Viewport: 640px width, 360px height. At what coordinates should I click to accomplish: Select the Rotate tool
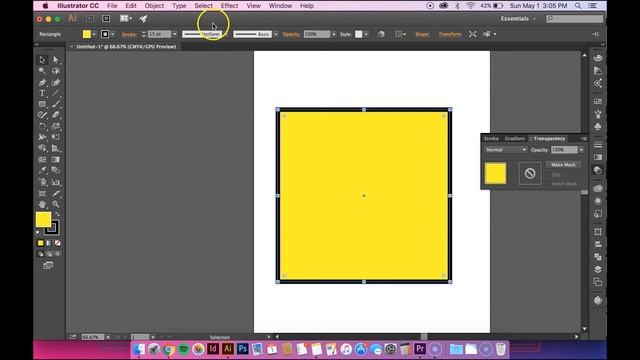tap(42, 126)
